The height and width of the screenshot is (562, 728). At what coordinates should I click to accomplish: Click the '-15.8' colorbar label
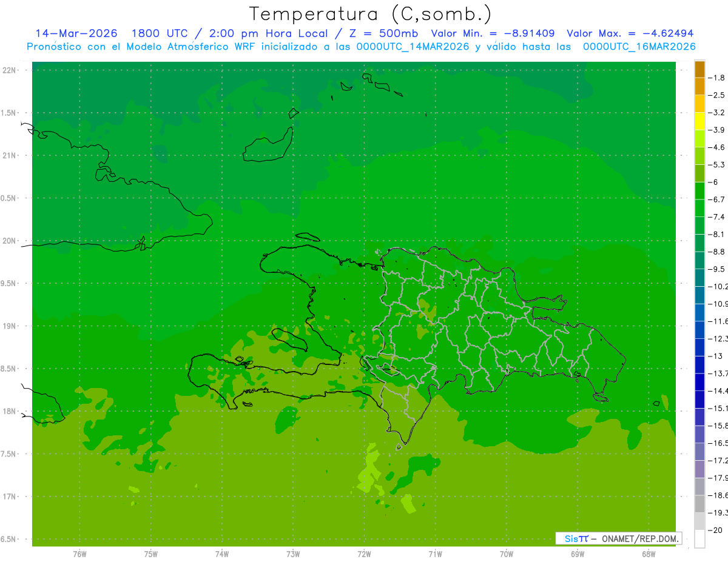coord(718,426)
